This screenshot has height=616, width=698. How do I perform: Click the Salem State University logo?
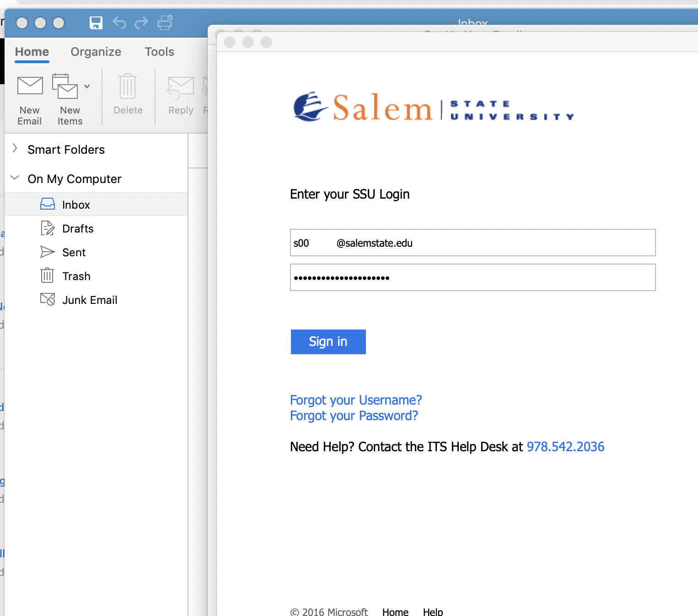coord(434,107)
